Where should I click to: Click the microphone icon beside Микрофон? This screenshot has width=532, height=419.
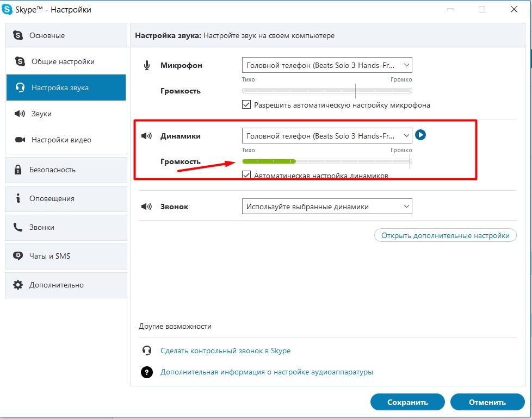[x=146, y=65]
